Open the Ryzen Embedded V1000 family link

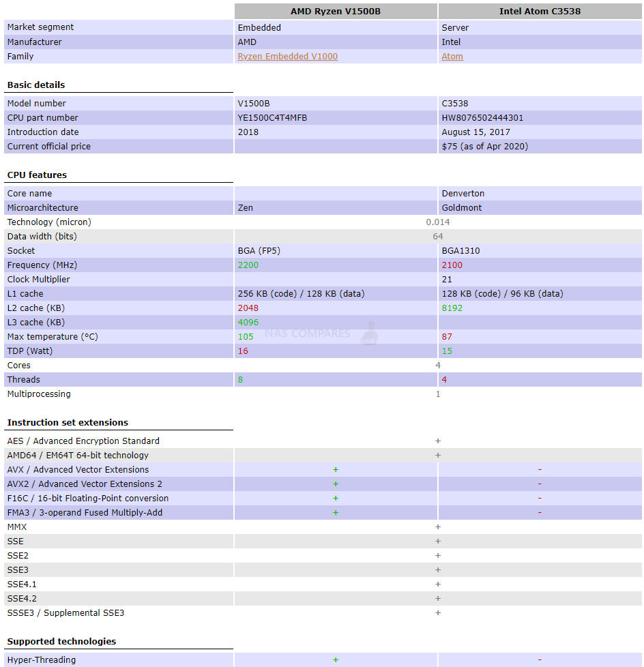[287, 56]
